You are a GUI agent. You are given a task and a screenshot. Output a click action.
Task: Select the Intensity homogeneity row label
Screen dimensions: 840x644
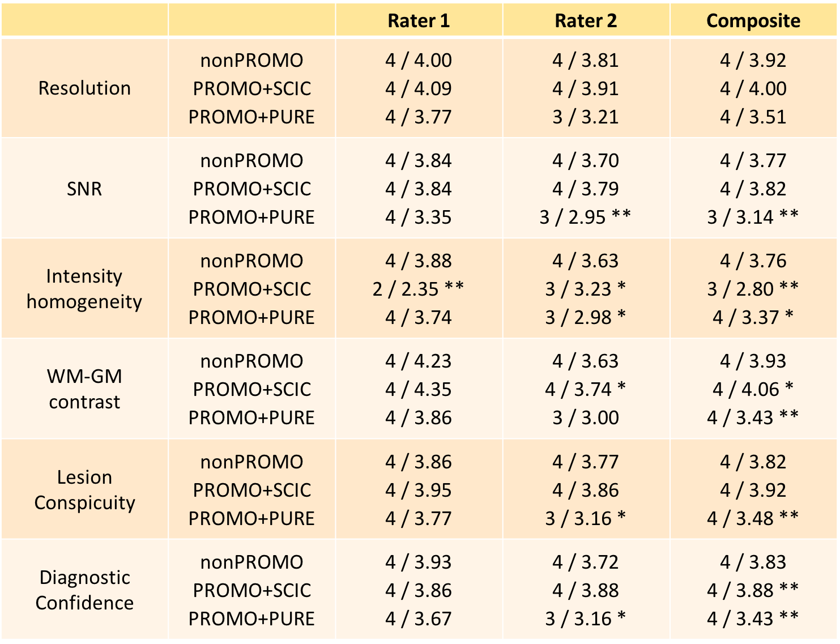point(84,289)
